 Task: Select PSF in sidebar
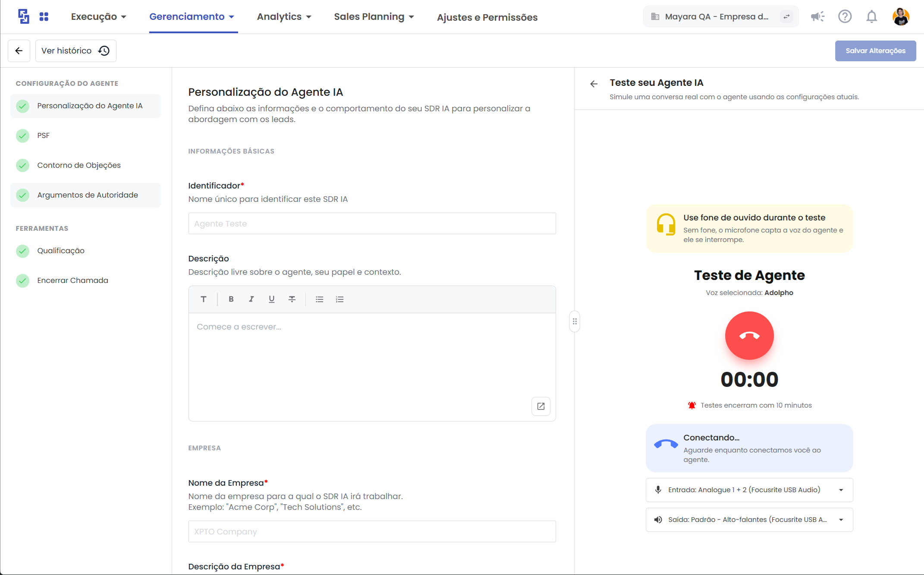pyautogui.click(x=85, y=135)
